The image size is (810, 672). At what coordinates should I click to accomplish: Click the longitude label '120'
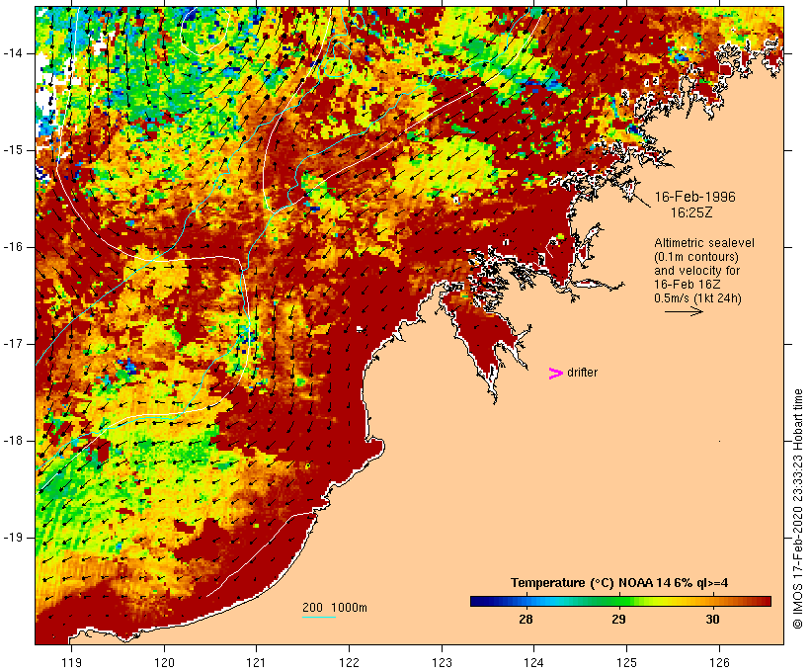click(164, 662)
